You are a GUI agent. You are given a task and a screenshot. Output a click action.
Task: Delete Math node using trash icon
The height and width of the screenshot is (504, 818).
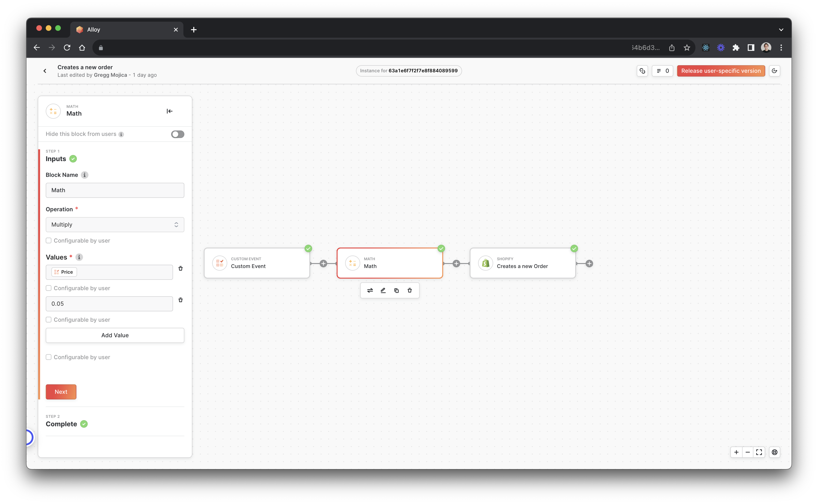(x=410, y=290)
